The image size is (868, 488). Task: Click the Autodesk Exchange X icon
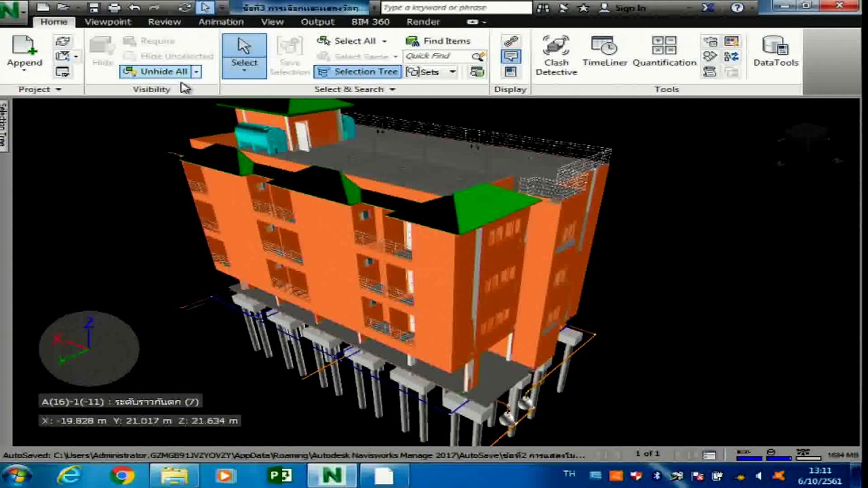coord(707,7)
